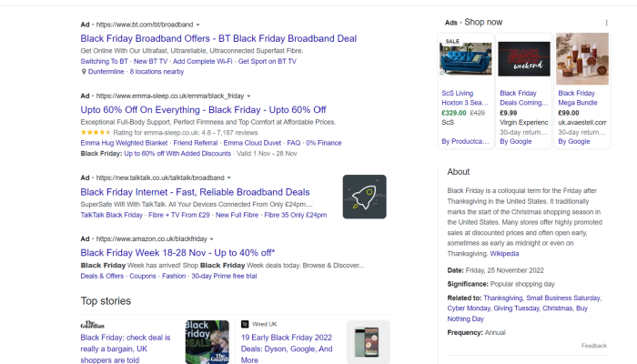This screenshot has width=637, height=364.
Task: Click the emma-sleep FAQ link
Action: 294,143
